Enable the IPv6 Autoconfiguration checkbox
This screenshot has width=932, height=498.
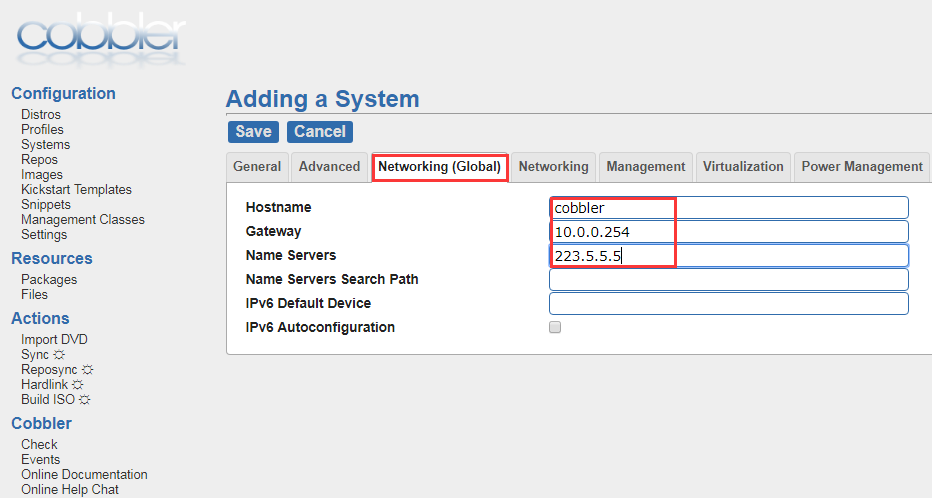point(555,327)
